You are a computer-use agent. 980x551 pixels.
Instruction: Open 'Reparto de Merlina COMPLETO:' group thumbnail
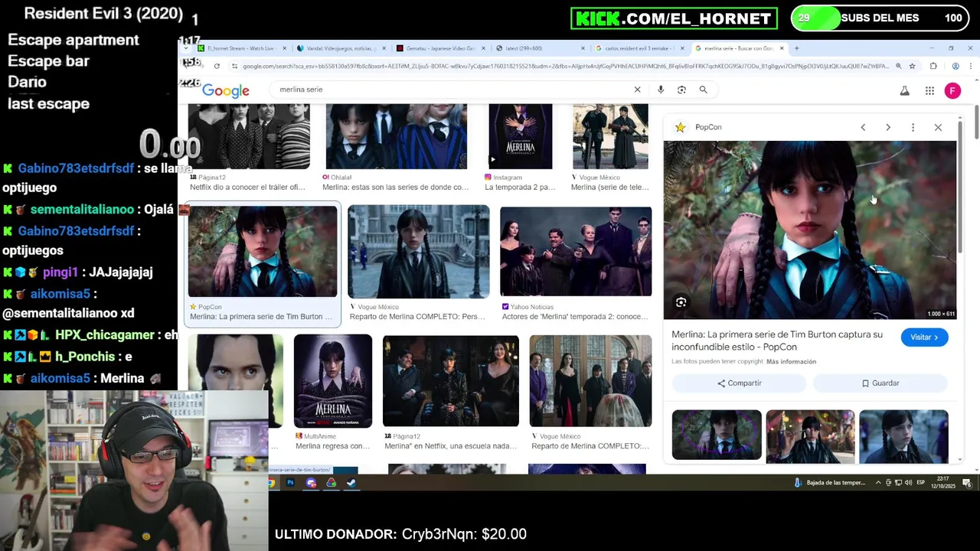click(590, 381)
